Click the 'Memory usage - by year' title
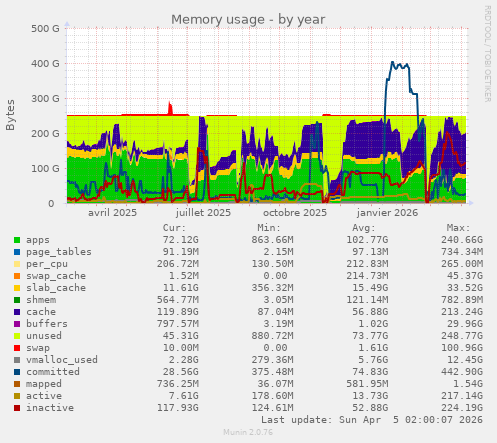 click(248, 20)
